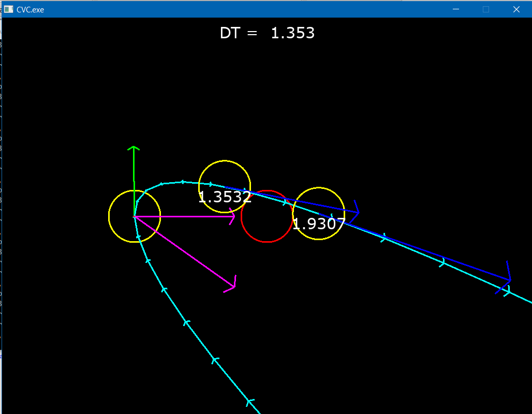This screenshot has height=414, width=532.
Task: Click the maximize button in the title bar
Action: pos(486,9)
